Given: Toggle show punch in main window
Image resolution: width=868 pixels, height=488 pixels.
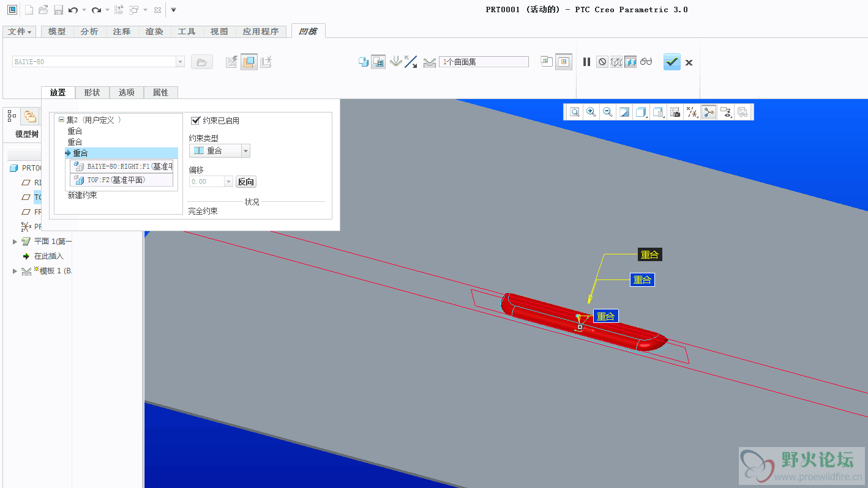Looking at the screenshot, I should 563,62.
